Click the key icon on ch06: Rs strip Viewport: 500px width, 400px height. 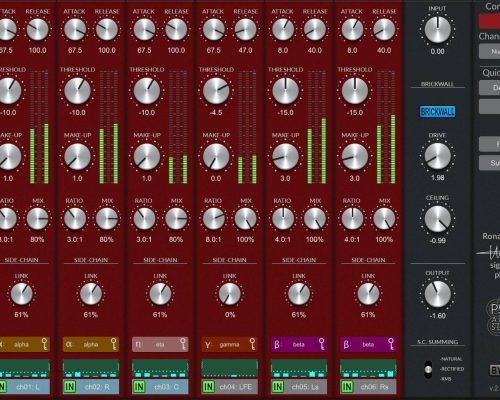click(x=391, y=344)
